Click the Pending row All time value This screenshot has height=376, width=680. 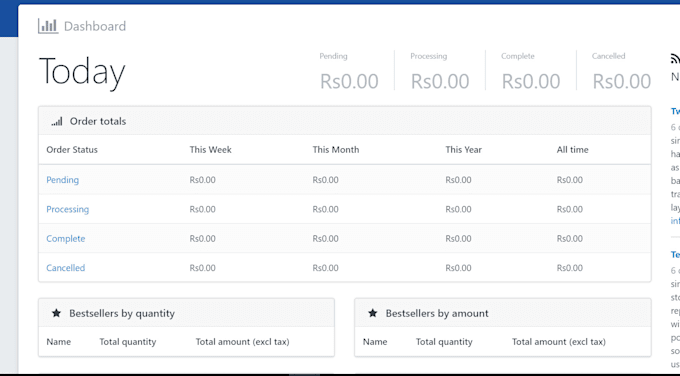coord(570,180)
